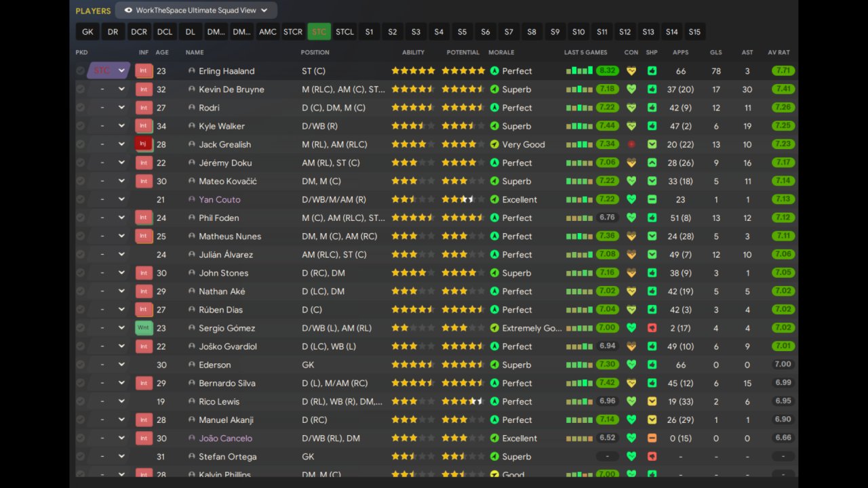This screenshot has width=868, height=488.
Task: Select the AMC position tab
Action: (268, 32)
